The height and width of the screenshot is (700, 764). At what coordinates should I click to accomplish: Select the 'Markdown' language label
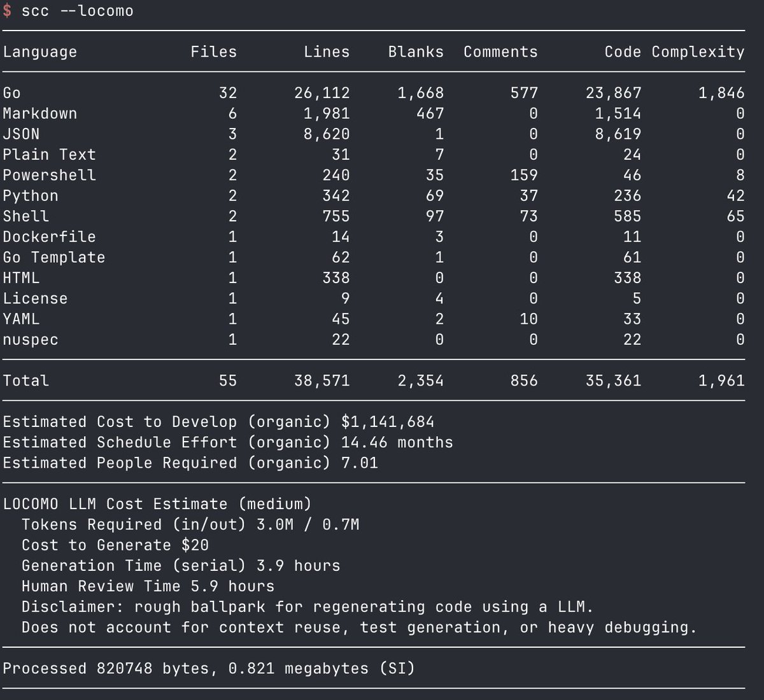click(x=39, y=113)
